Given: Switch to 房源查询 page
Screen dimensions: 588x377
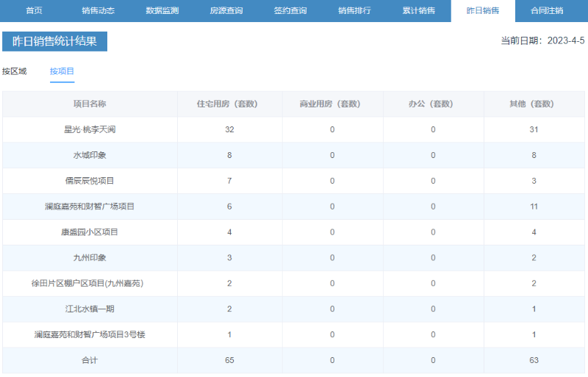Looking at the screenshot, I should [226, 11].
